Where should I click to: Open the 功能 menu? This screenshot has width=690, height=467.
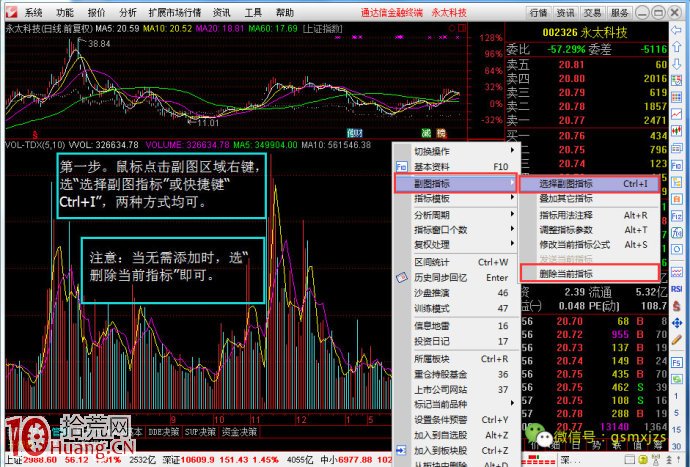65,12
